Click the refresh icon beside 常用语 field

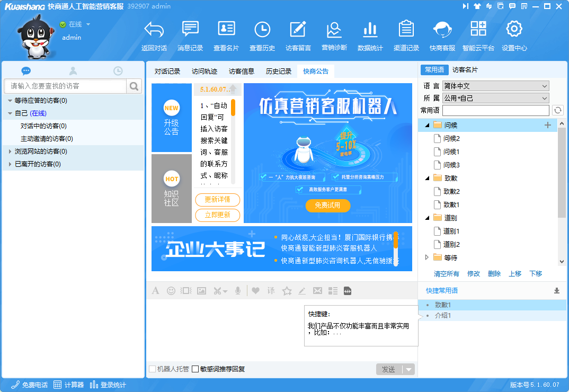pyautogui.click(x=557, y=110)
